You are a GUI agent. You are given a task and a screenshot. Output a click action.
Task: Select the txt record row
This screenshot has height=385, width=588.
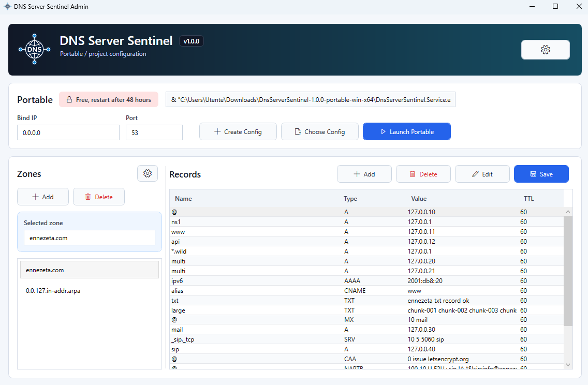(366, 300)
